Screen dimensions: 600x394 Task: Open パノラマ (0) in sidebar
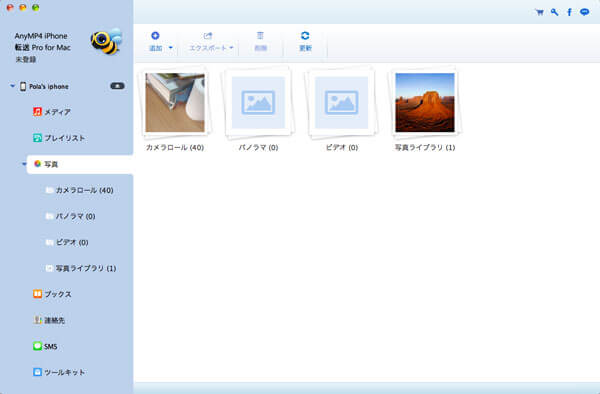coord(75,216)
